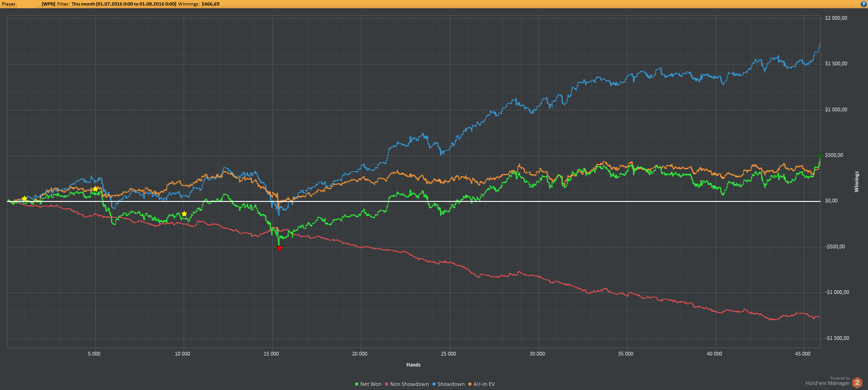The width and height of the screenshot is (868, 390).
Task: Click the orange Hold'em Manager 2 logo
Action: 857,382
